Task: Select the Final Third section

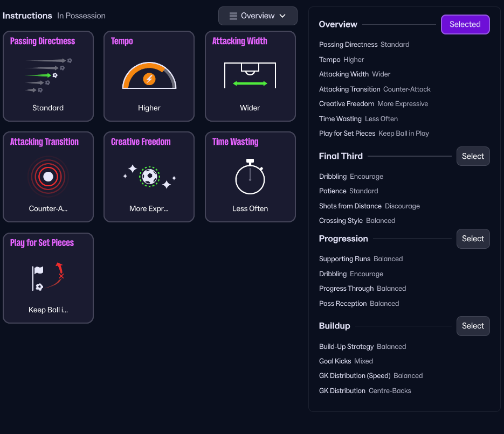Action: tap(473, 156)
